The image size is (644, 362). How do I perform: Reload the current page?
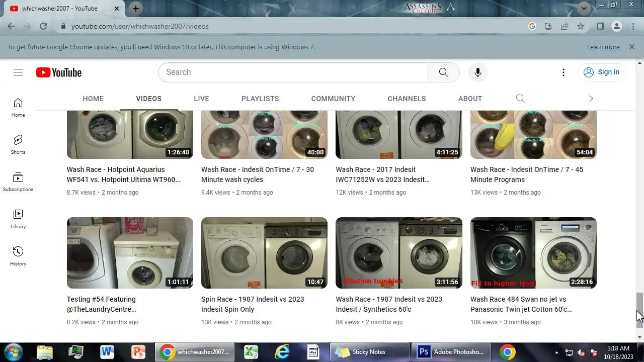[43, 26]
